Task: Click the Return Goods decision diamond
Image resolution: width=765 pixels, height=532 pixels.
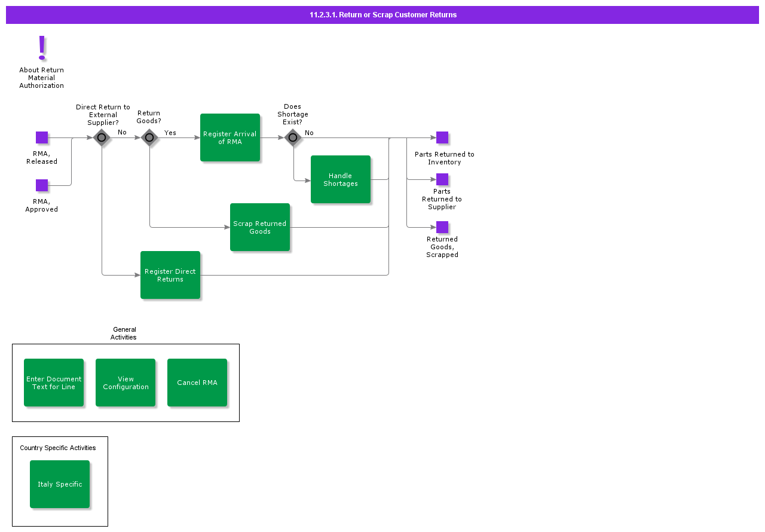Action: coord(149,137)
